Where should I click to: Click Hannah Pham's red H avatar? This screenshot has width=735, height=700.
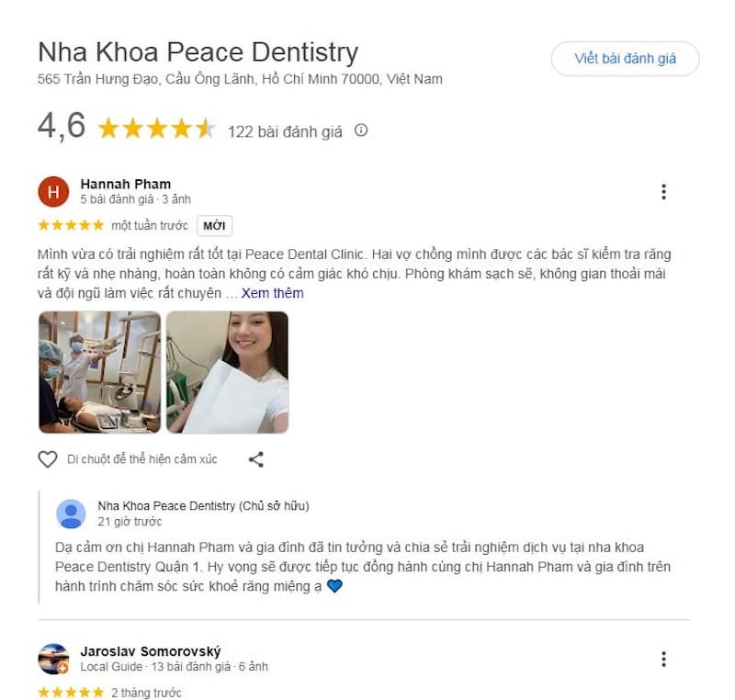pyautogui.click(x=53, y=192)
